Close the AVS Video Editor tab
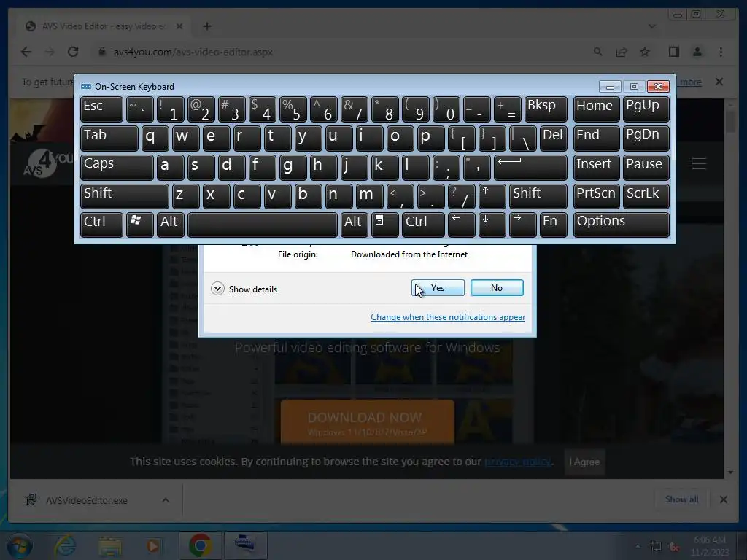This screenshot has height=560, width=747. (x=179, y=26)
